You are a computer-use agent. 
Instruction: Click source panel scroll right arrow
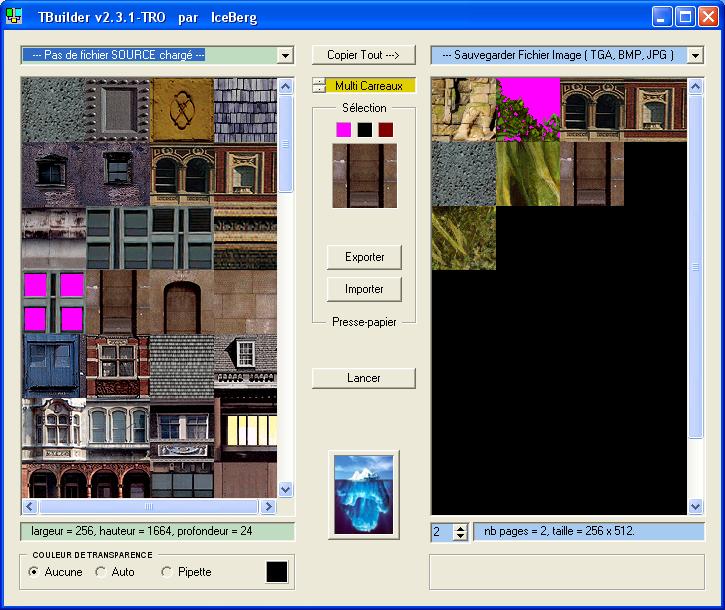click(x=268, y=506)
